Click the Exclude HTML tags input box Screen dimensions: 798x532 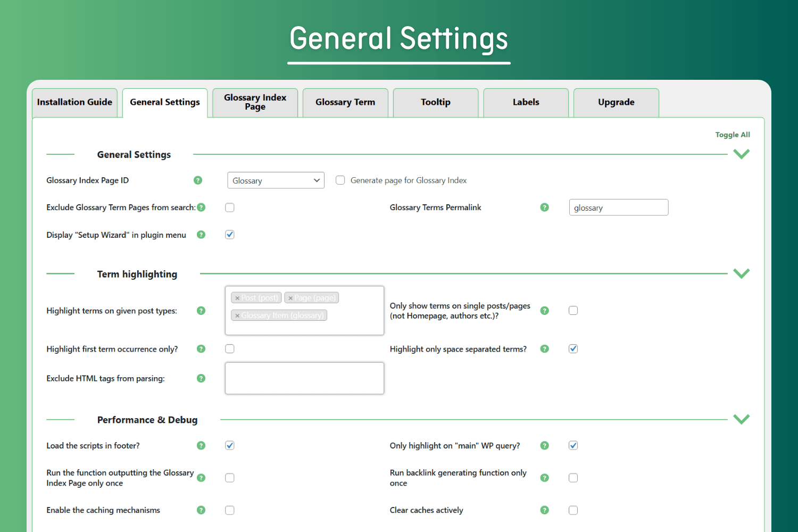tap(304, 378)
